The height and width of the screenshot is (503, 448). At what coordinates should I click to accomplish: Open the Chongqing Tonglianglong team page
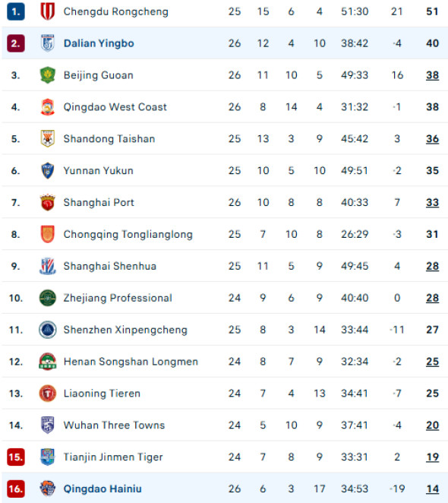[128, 235]
